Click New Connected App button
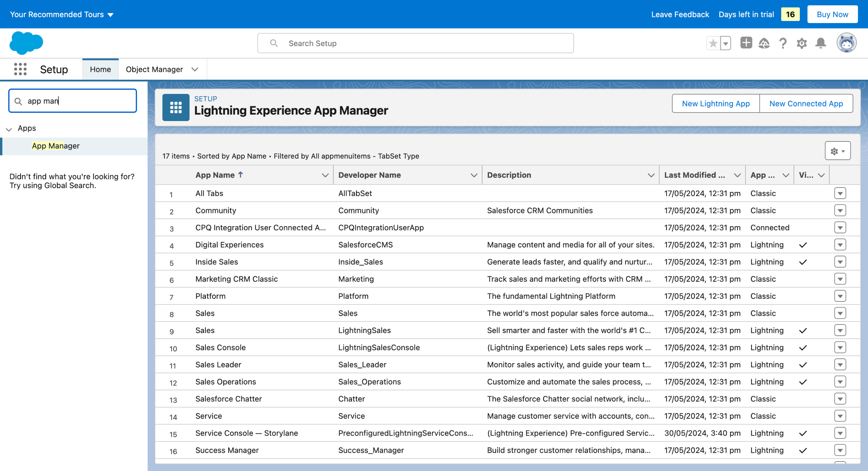The image size is (868, 471). 806,103
